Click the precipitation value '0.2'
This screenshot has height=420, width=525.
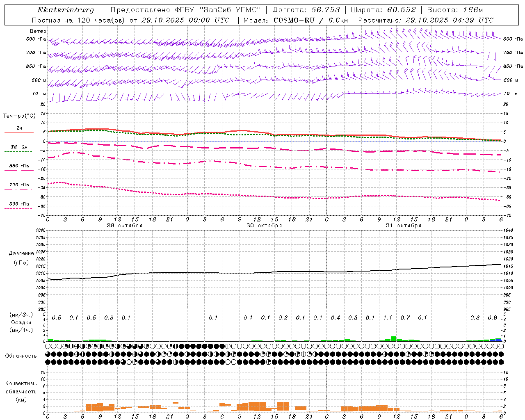coord(283,318)
